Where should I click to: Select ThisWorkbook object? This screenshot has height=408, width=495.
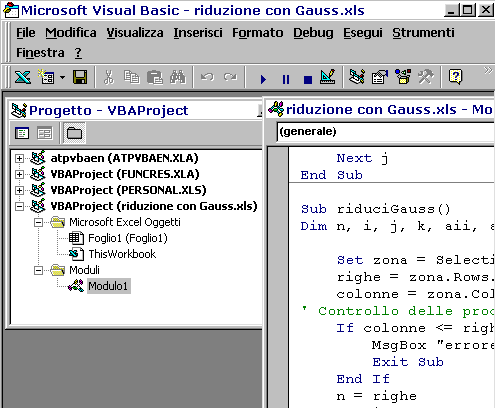click(122, 254)
